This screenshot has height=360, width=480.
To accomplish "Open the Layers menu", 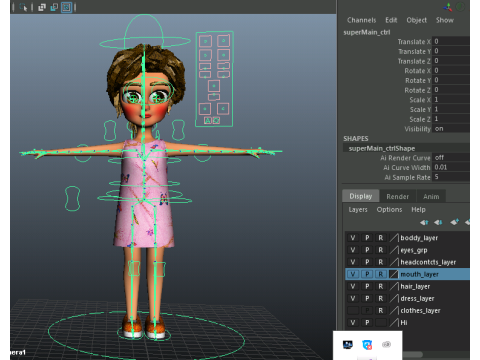I will point(358,210).
